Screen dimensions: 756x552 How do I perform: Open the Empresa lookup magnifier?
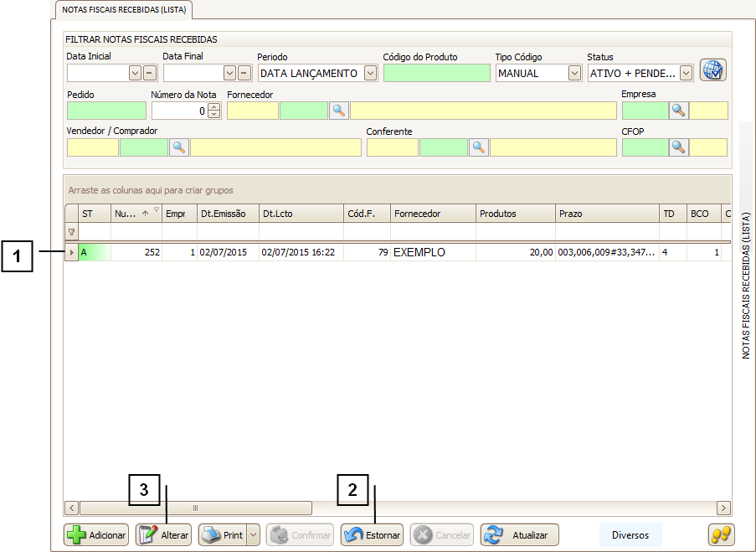tap(678, 111)
